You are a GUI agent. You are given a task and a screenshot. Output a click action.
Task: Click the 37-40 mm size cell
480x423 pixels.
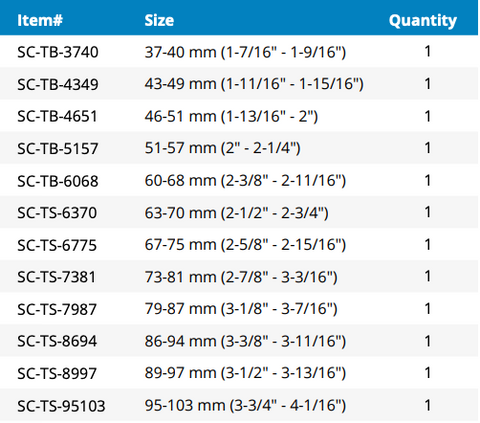pyautogui.click(x=245, y=52)
